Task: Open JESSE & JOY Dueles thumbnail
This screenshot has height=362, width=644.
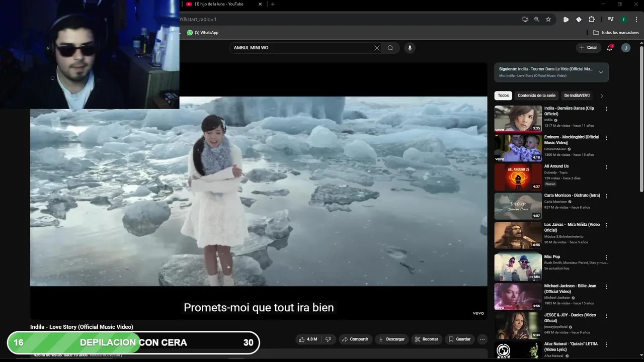Action: (x=518, y=326)
